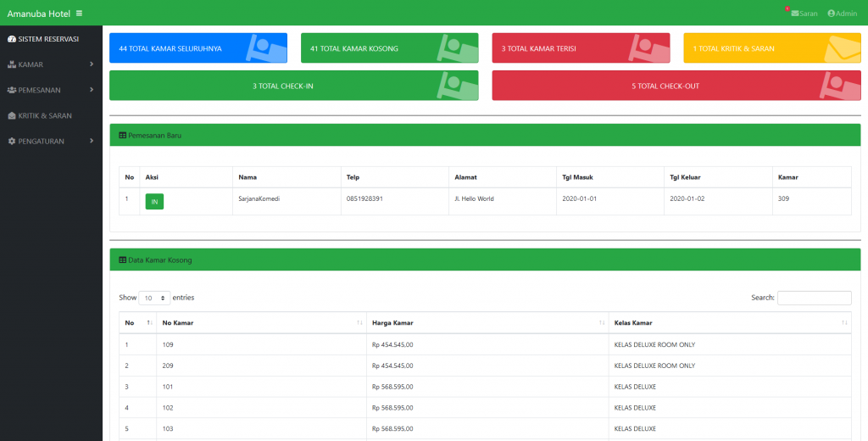Open Kritik & Saran sidebar menu
The height and width of the screenshot is (441, 868).
click(51, 116)
